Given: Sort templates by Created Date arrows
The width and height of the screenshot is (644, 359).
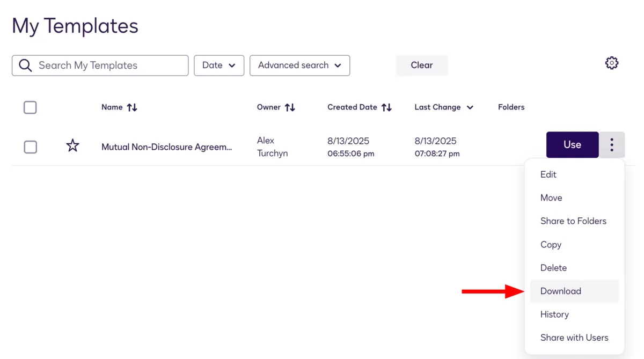Looking at the screenshot, I should click(386, 107).
